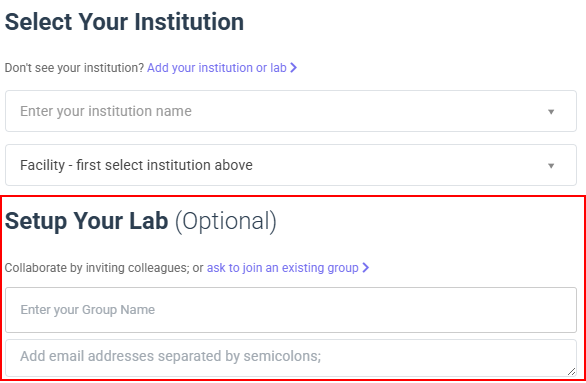
Task: Select the word Institution in the top heading
Action: (x=189, y=22)
